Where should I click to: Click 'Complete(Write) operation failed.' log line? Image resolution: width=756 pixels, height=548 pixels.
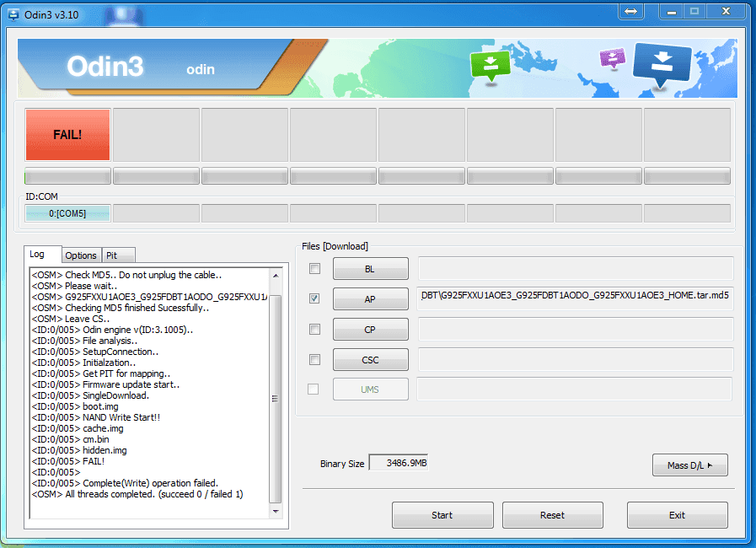tap(125, 483)
